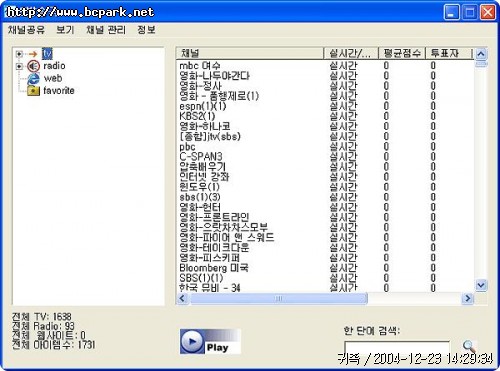500x371 pixels.
Task: Select channel row 'SBS(1)(1)'
Action: coord(325,278)
